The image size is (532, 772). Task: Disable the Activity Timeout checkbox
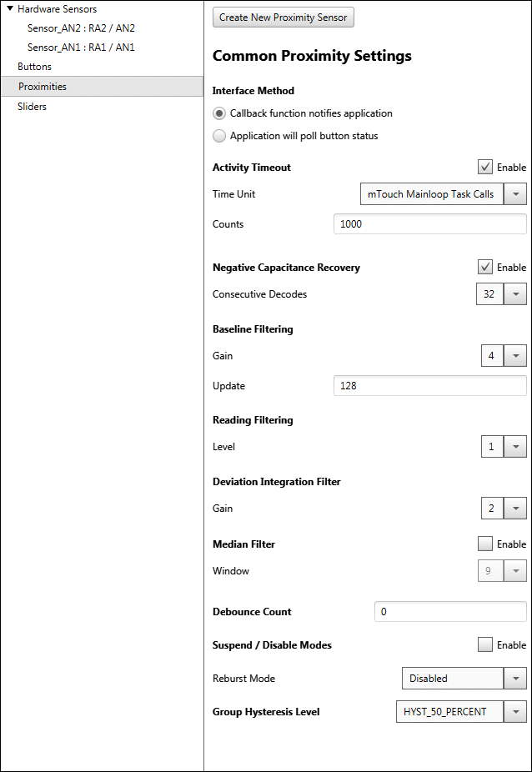[485, 167]
